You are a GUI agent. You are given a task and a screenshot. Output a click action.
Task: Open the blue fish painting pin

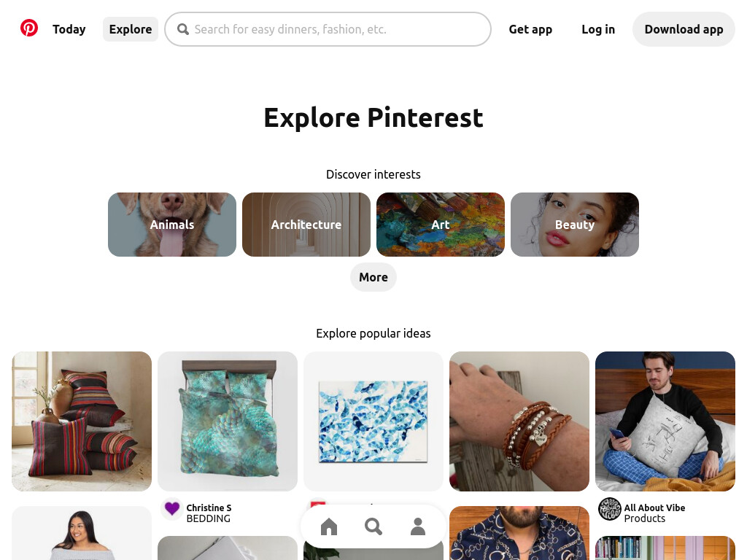pyautogui.click(x=373, y=421)
